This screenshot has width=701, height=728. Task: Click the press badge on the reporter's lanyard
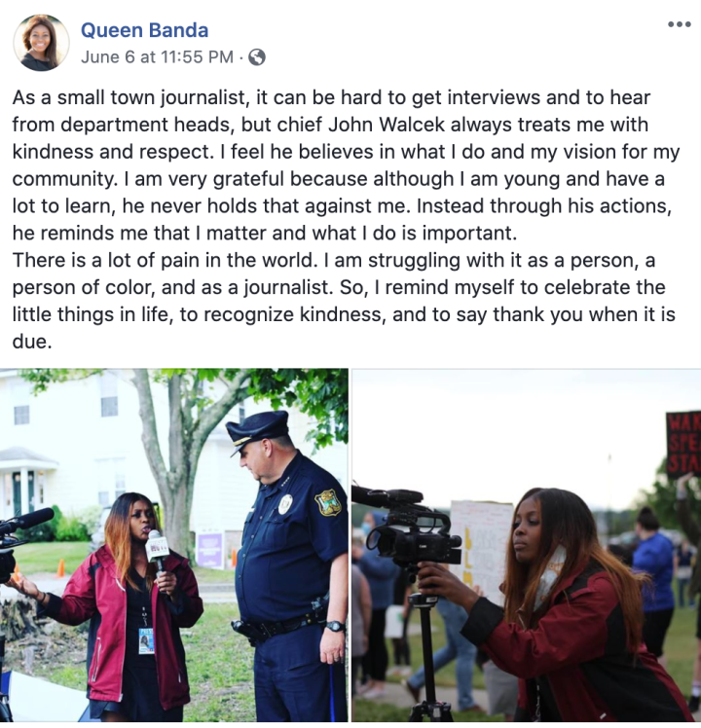point(146,640)
